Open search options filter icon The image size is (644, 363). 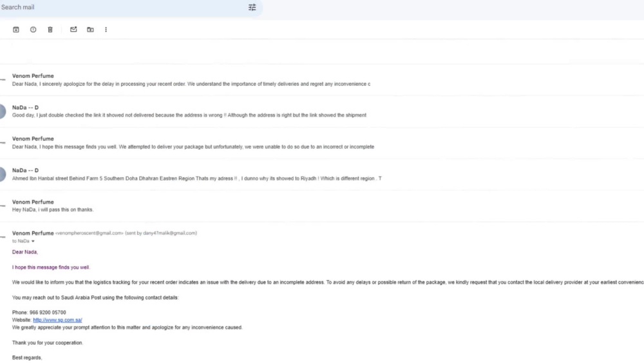(x=252, y=7)
